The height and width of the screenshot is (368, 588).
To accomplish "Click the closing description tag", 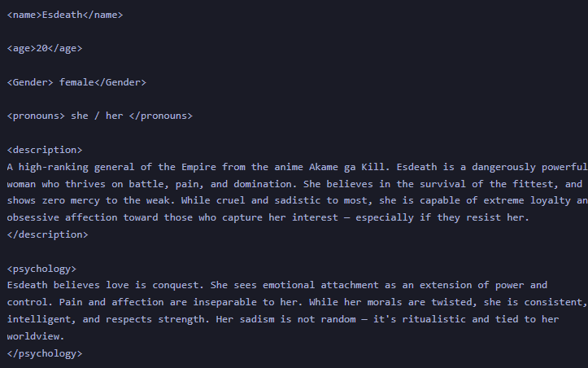I will pyautogui.click(x=48, y=234).
